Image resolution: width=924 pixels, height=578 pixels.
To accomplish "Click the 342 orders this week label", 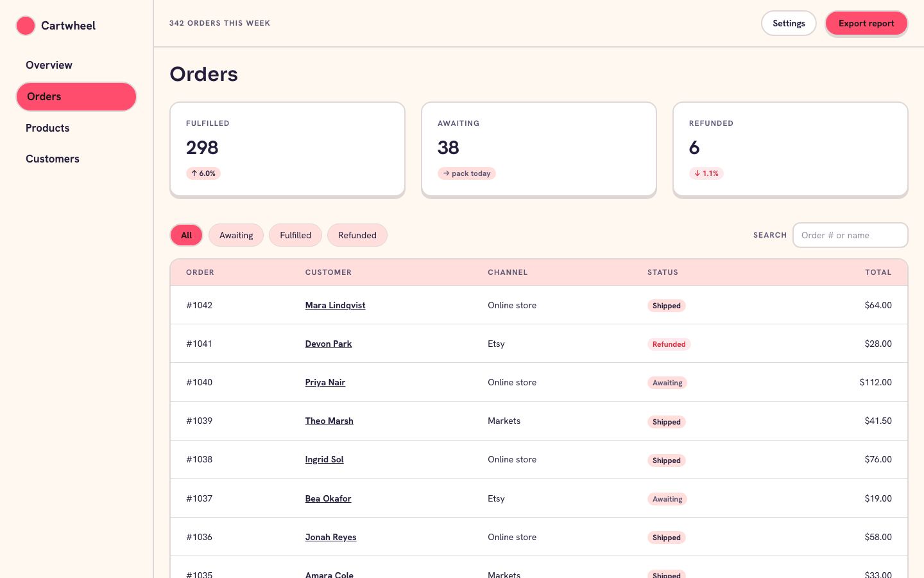I will (219, 23).
